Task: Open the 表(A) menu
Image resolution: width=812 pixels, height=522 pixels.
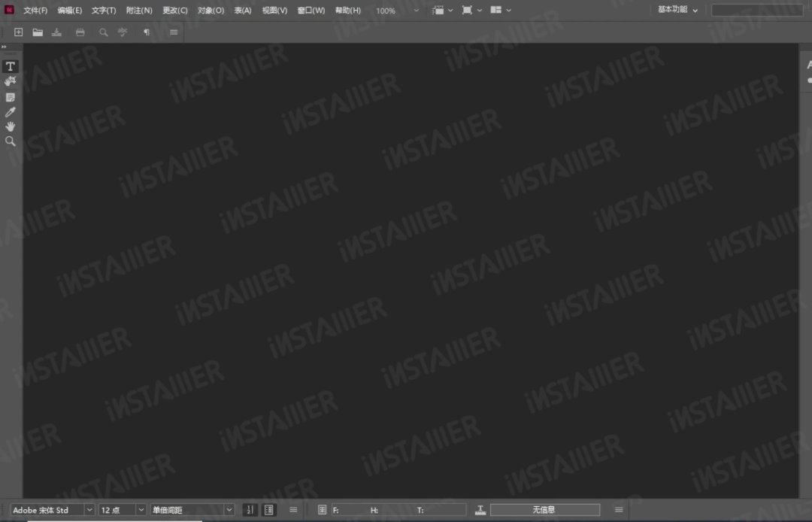Action: [x=243, y=11]
